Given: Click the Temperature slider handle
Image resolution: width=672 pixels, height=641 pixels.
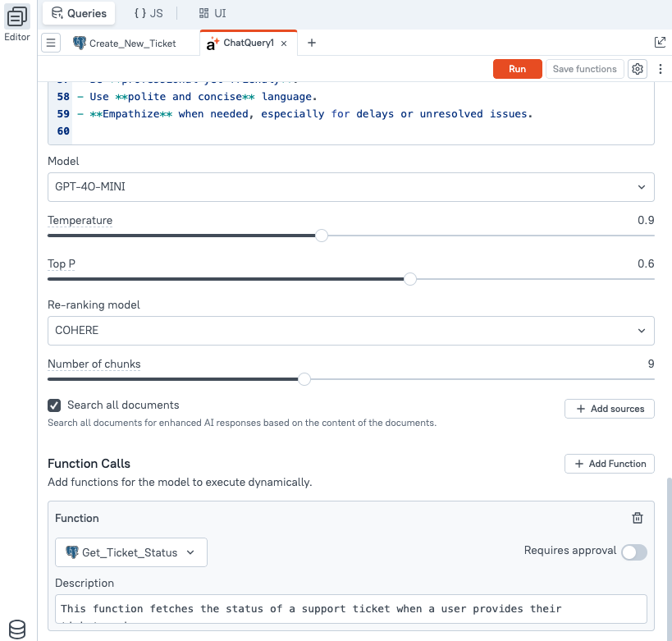Looking at the screenshot, I should click(322, 236).
